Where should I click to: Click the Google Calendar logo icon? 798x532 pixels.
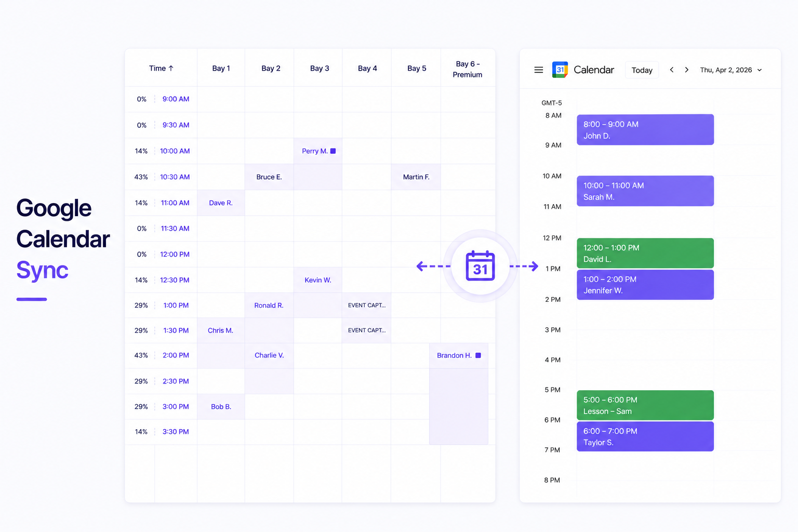tap(560, 70)
